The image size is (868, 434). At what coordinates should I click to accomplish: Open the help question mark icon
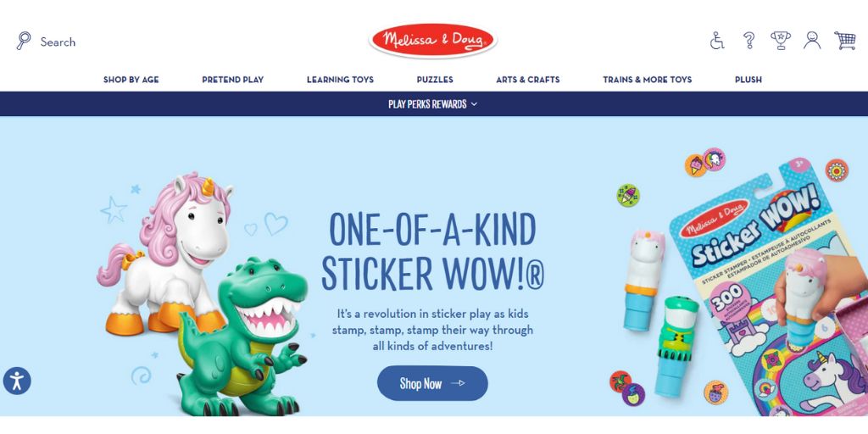749,41
